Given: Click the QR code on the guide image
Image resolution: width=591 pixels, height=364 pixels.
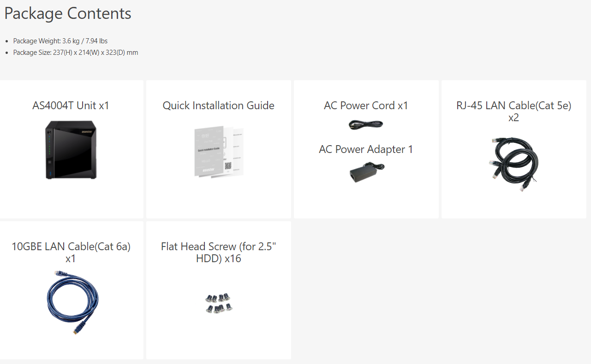Looking at the screenshot, I should pos(228,165).
